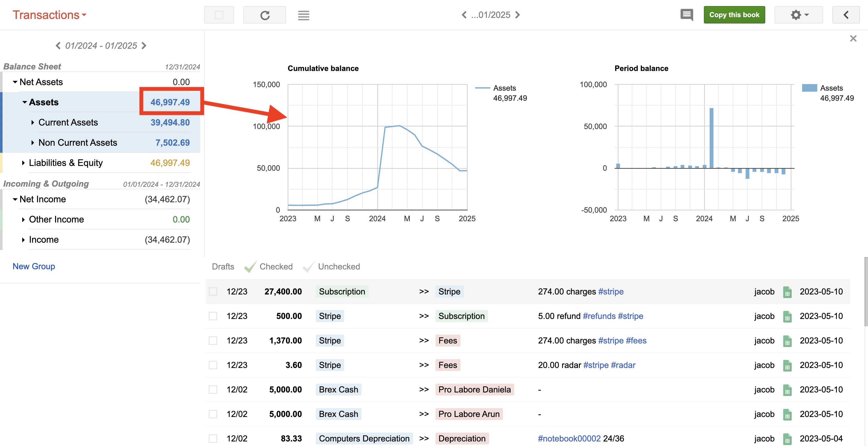The width and height of the screenshot is (868, 446).
Task: Open spreadsheet icon on Subscription 27,400.00 row
Action: click(x=787, y=292)
